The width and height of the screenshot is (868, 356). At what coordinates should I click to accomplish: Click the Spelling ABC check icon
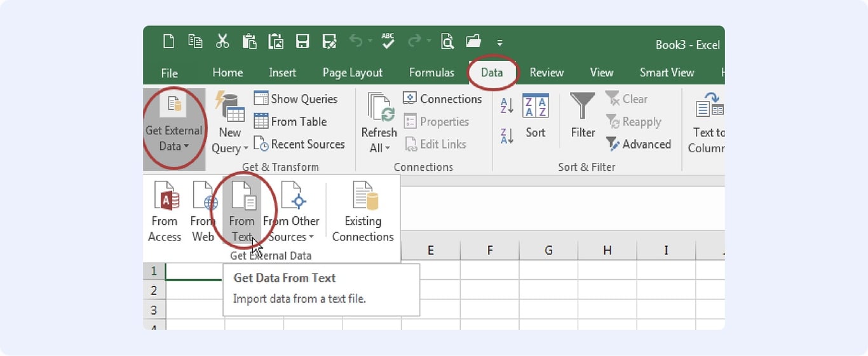(x=388, y=41)
